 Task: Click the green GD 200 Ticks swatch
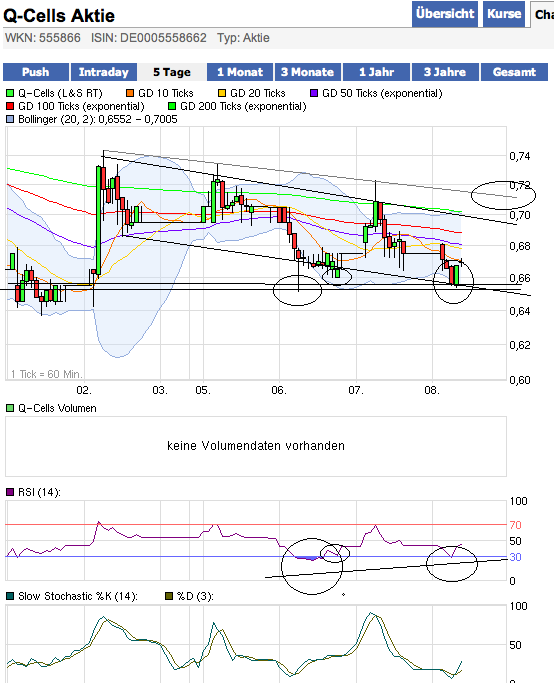[x=172, y=106]
